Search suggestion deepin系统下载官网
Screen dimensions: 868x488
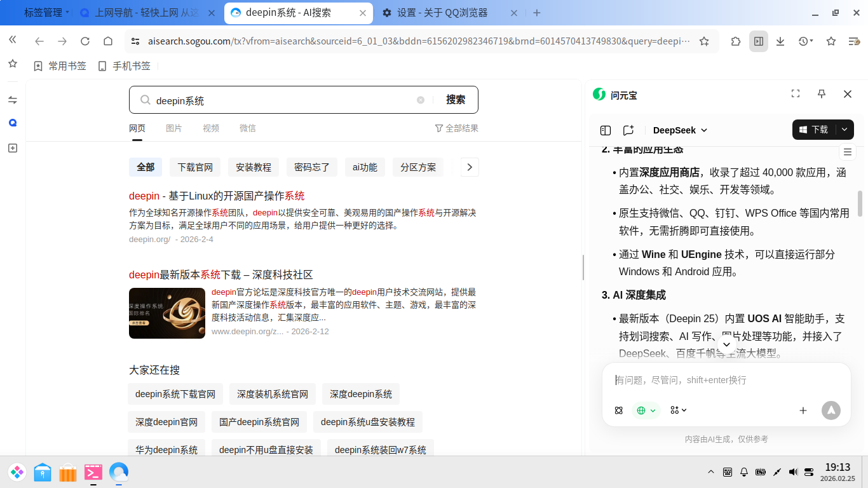click(175, 394)
